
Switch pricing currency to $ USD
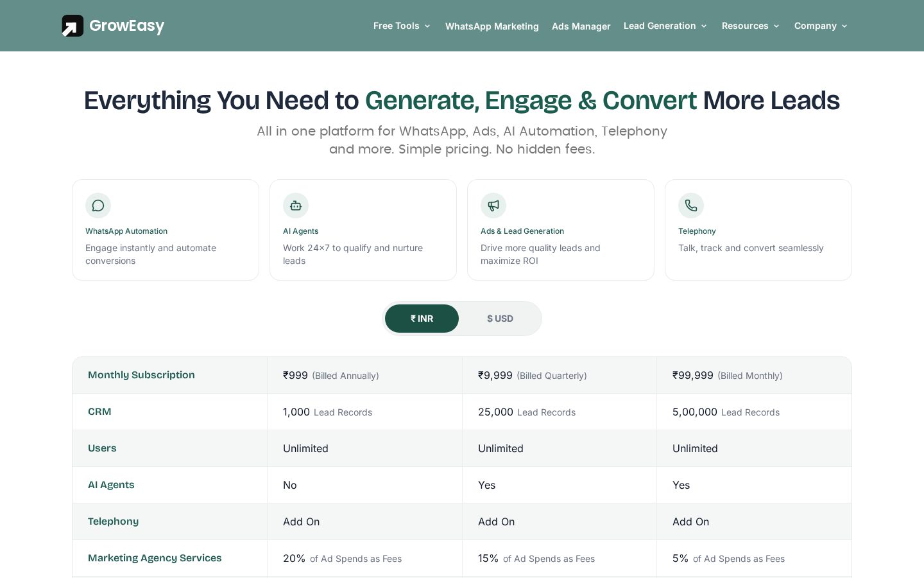pyautogui.click(x=500, y=319)
